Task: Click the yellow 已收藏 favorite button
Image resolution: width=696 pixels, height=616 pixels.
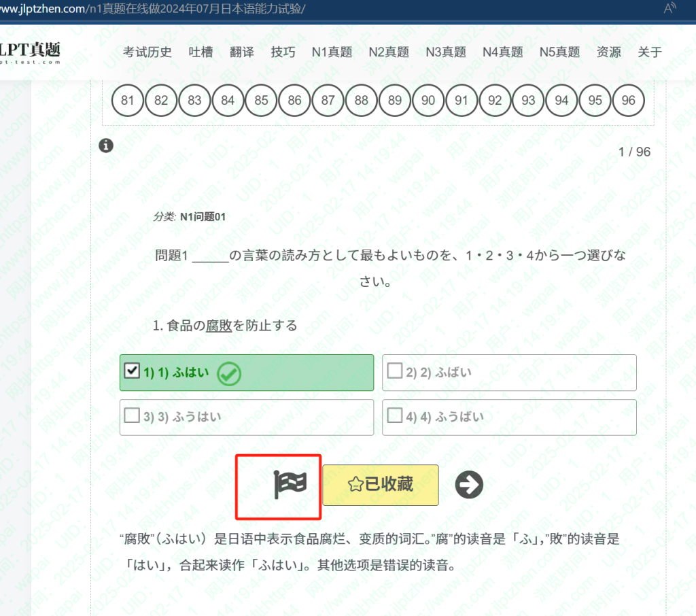Action: 381,485
